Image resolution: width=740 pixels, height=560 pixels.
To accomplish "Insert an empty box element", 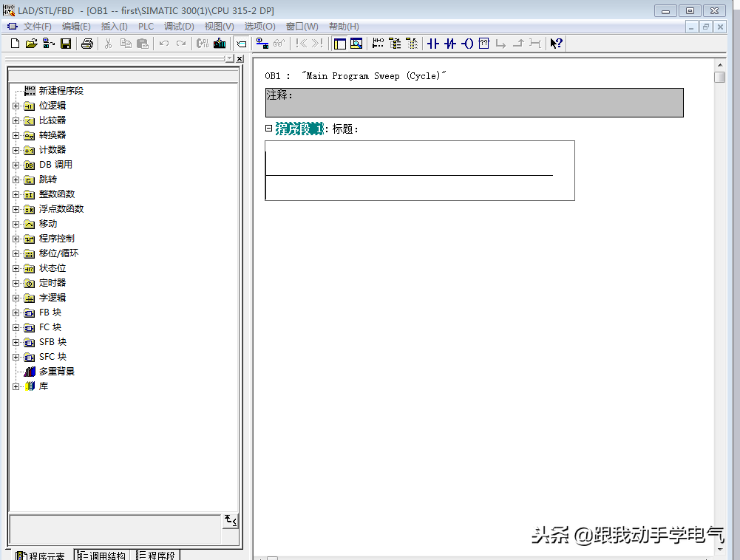I will click(x=484, y=44).
